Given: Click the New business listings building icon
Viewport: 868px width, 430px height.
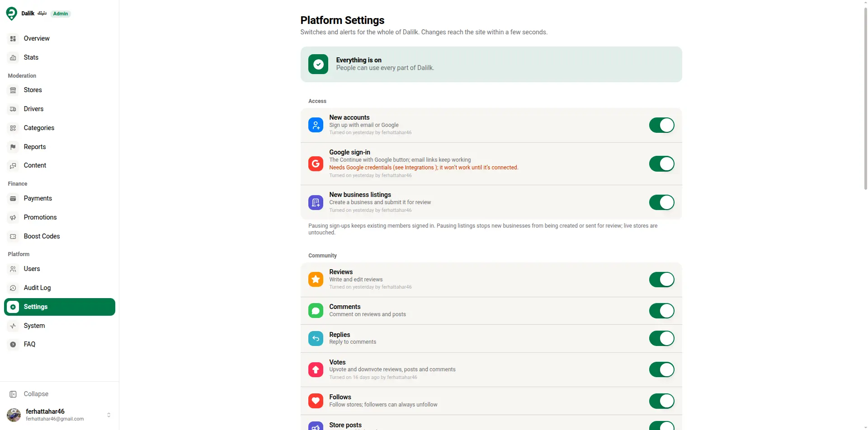Looking at the screenshot, I should [316, 202].
